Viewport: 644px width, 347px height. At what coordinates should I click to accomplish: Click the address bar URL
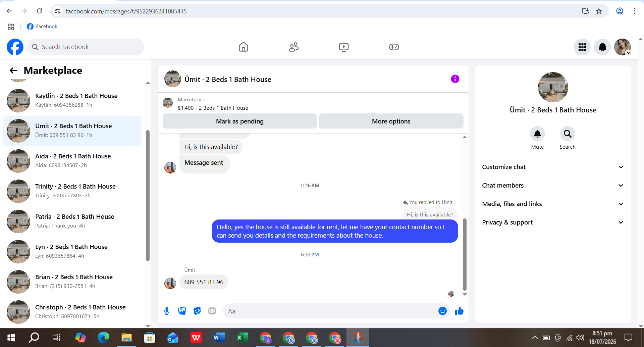point(126,11)
